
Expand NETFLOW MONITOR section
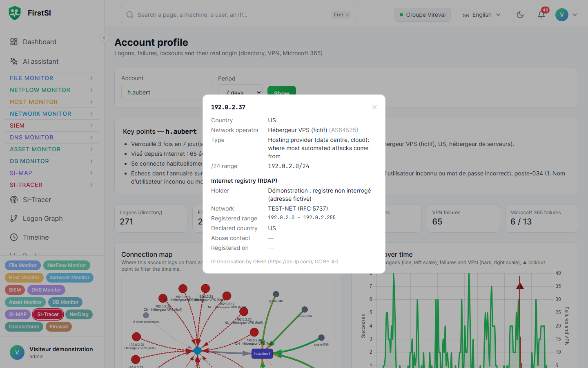pos(52,90)
